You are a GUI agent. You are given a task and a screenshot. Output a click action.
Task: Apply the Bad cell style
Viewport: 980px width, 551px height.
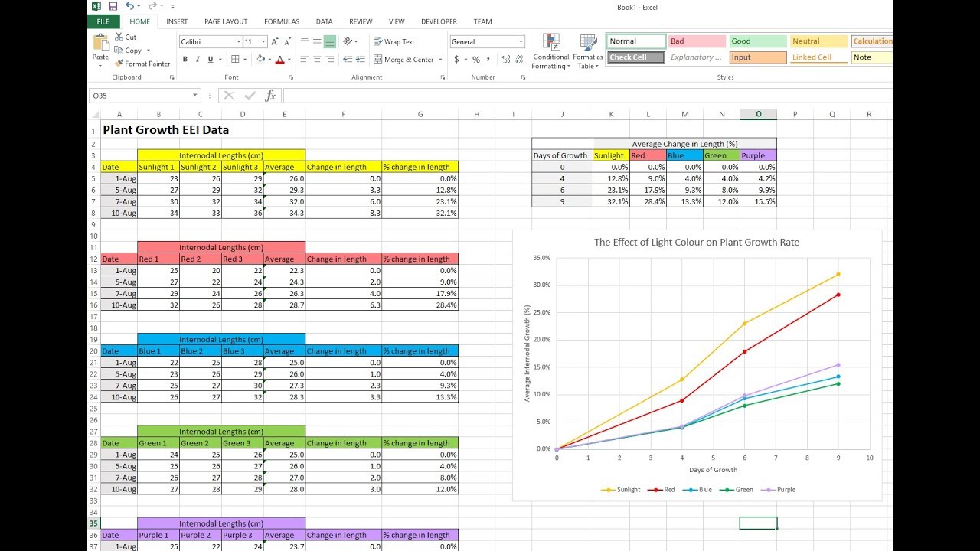click(697, 41)
